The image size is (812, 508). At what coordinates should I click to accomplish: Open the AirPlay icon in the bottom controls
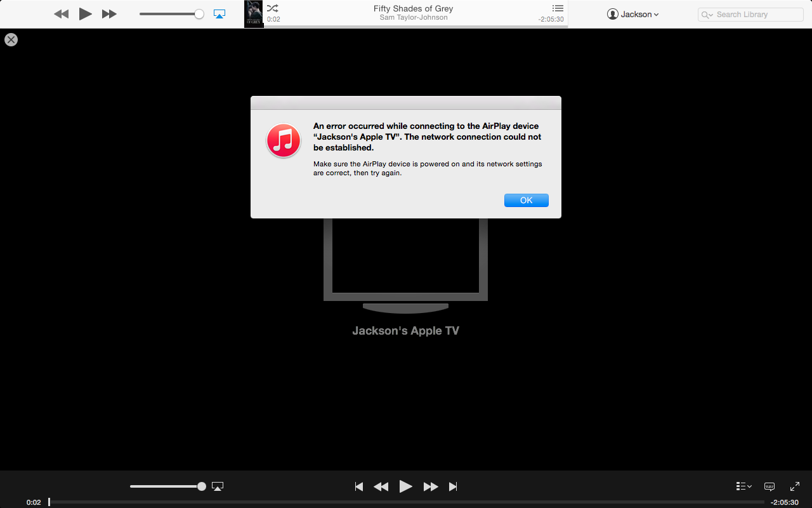click(x=218, y=486)
